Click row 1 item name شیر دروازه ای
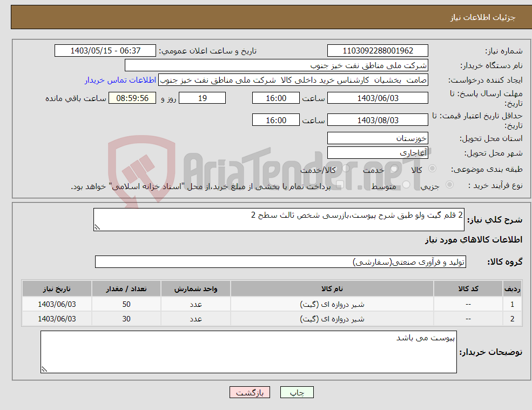The image size is (532, 410). pyautogui.click(x=332, y=305)
